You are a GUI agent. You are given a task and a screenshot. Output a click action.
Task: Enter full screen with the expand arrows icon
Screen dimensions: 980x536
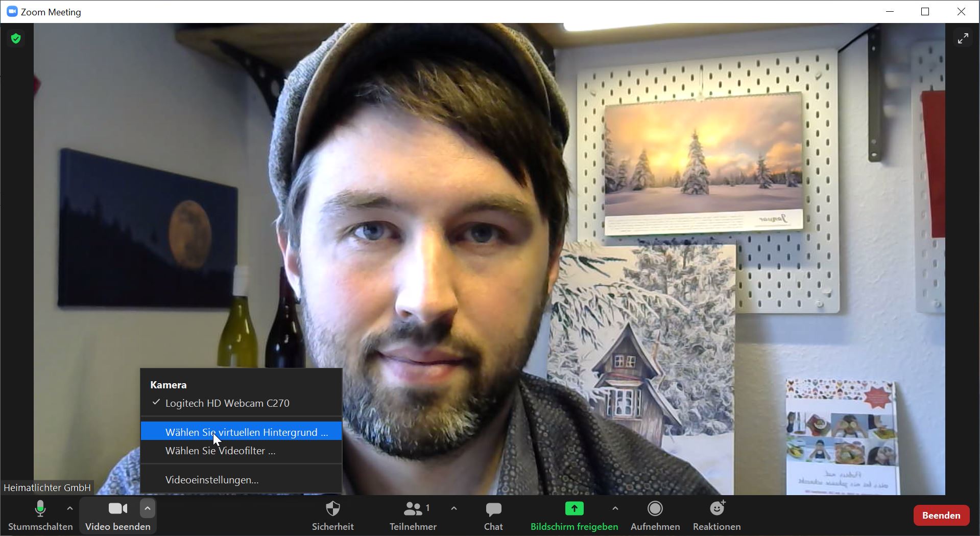tap(963, 38)
